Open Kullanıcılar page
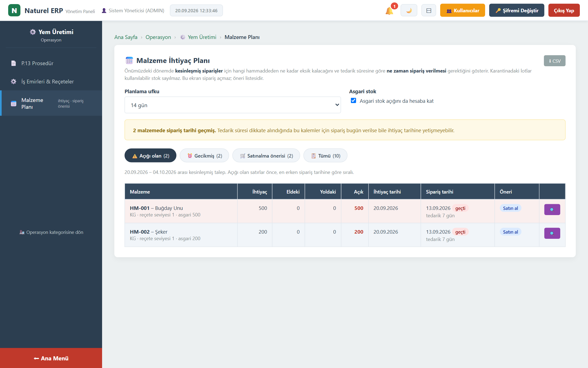This screenshot has width=588, height=368. click(x=463, y=10)
